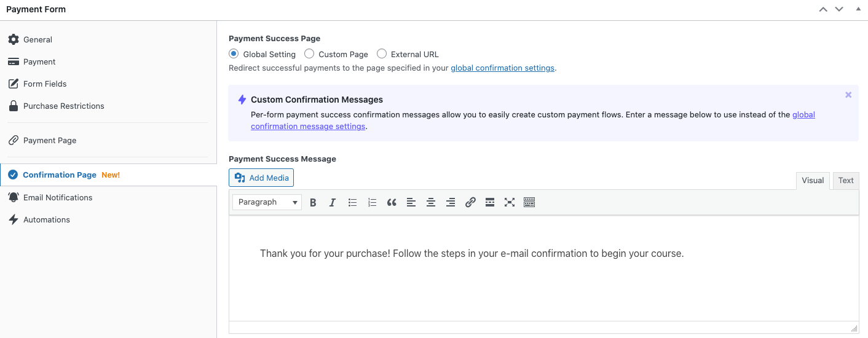The image size is (868, 338).
Task: Enter fullscreen editor mode
Action: click(x=510, y=202)
